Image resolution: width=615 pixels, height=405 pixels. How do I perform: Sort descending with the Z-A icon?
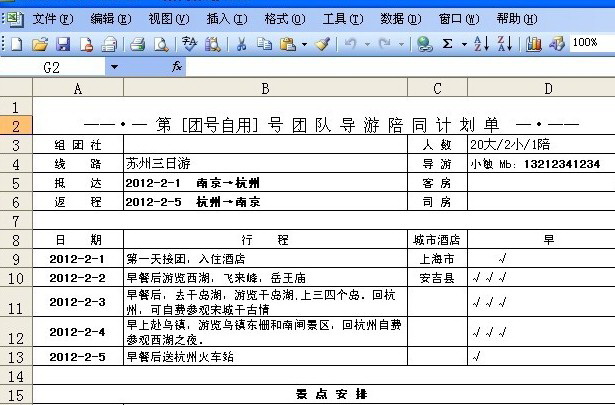coord(505,44)
